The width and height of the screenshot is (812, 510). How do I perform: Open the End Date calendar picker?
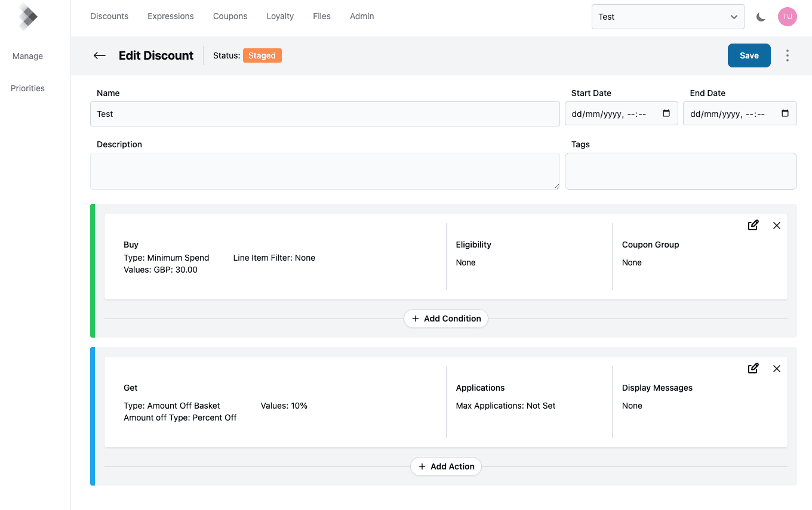pos(785,113)
